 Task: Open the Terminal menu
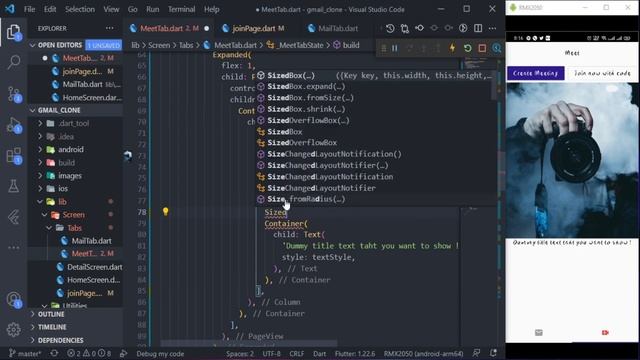point(181,9)
